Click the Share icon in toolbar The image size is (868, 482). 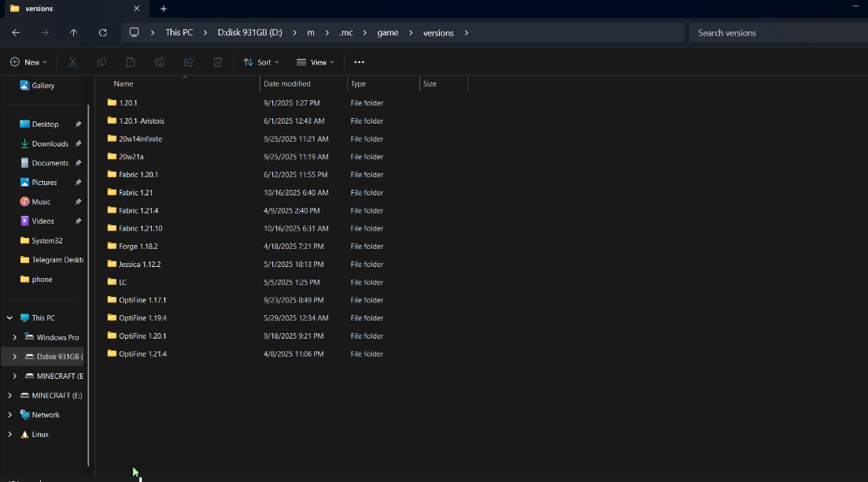tap(189, 62)
